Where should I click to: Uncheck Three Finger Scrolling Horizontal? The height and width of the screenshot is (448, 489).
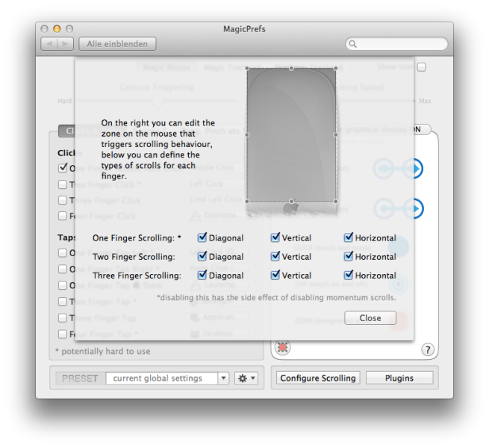click(349, 276)
